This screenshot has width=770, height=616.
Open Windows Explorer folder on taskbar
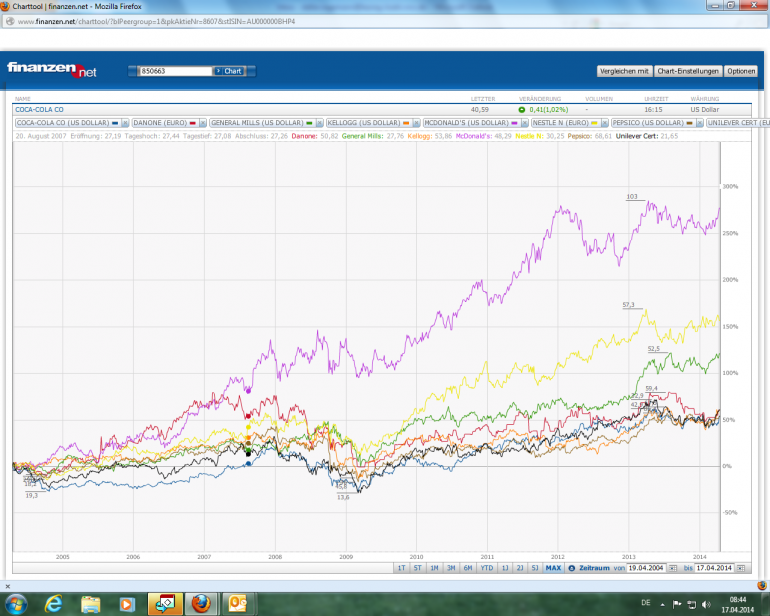click(90, 604)
